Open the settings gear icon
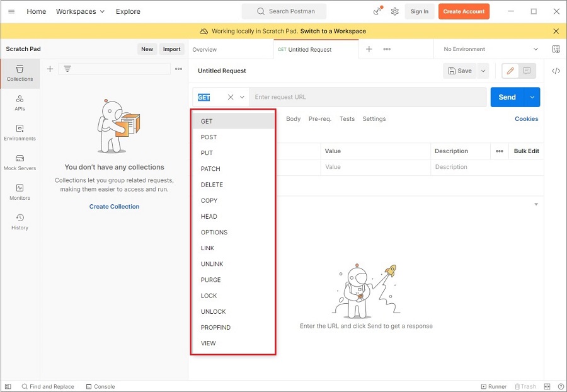This screenshot has width=567, height=392. coord(394,11)
